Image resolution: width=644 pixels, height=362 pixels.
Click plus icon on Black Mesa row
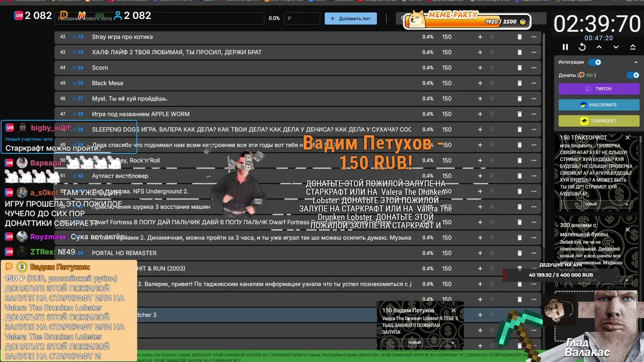point(480,83)
